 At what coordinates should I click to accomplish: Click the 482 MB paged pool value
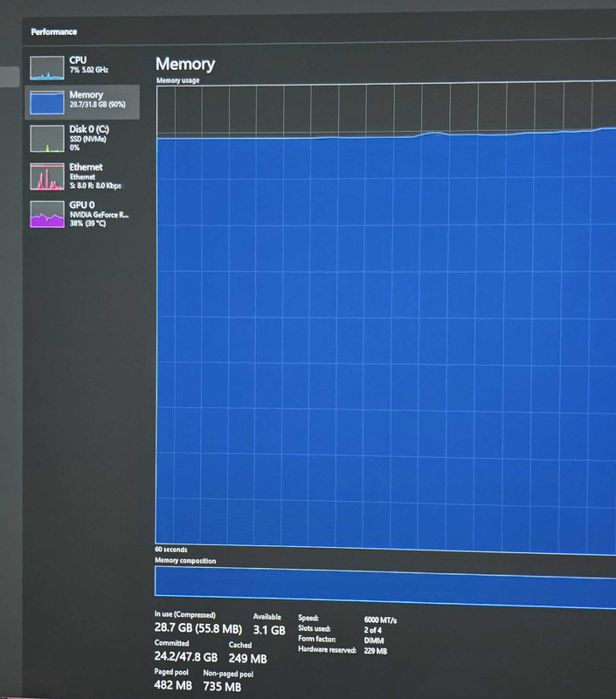[x=173, y=685]
